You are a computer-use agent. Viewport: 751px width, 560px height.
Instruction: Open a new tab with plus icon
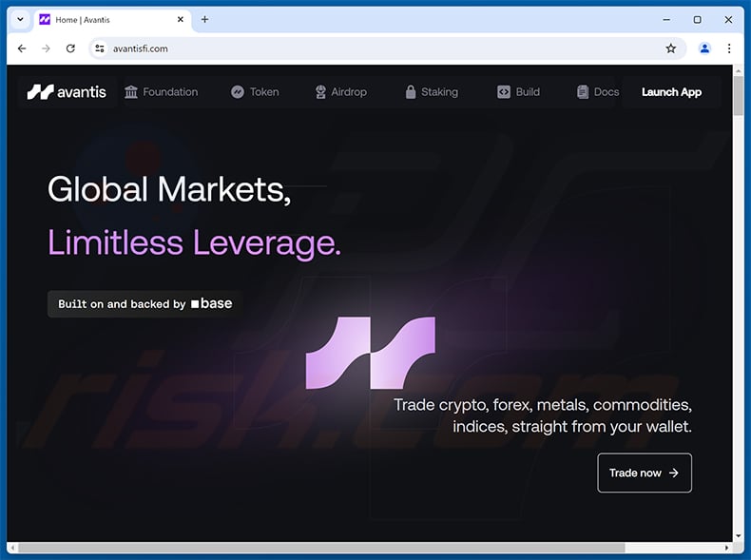tap(204, 20)
